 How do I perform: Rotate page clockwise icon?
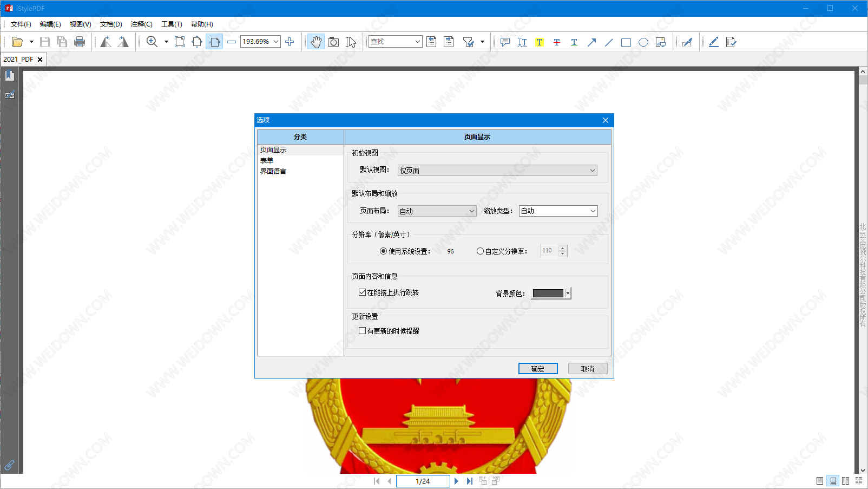[x=123, y=42]
